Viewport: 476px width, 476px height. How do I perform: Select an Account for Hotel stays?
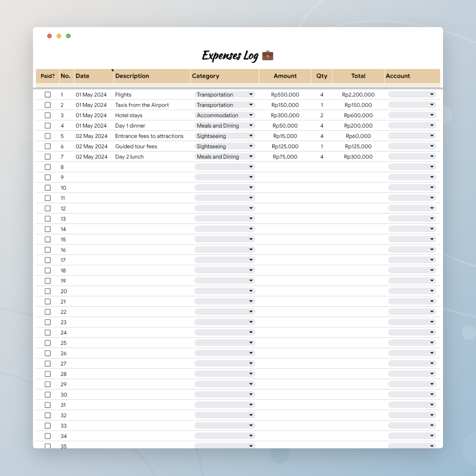click(412, 115)
